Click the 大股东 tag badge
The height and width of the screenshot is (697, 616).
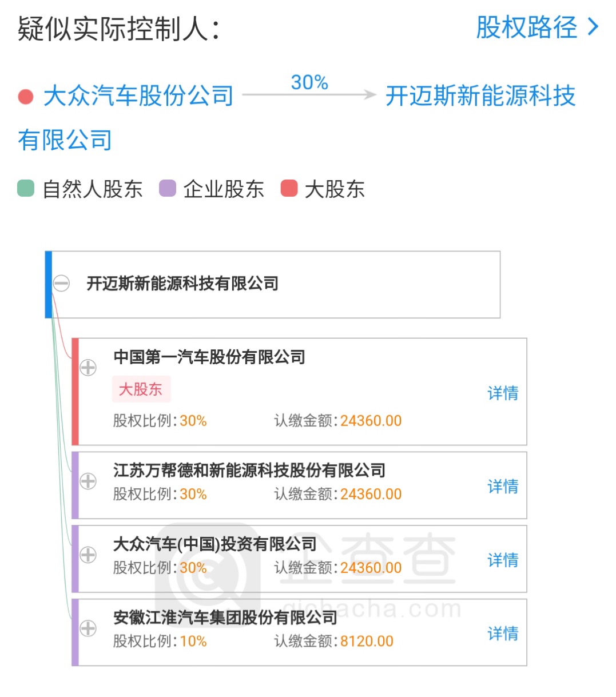pos(141,389)
